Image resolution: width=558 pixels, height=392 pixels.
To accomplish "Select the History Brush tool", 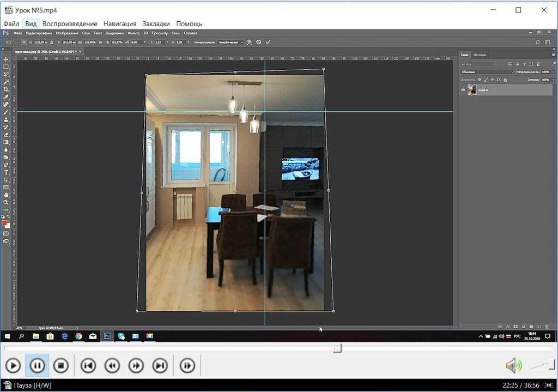I will 5,127.
